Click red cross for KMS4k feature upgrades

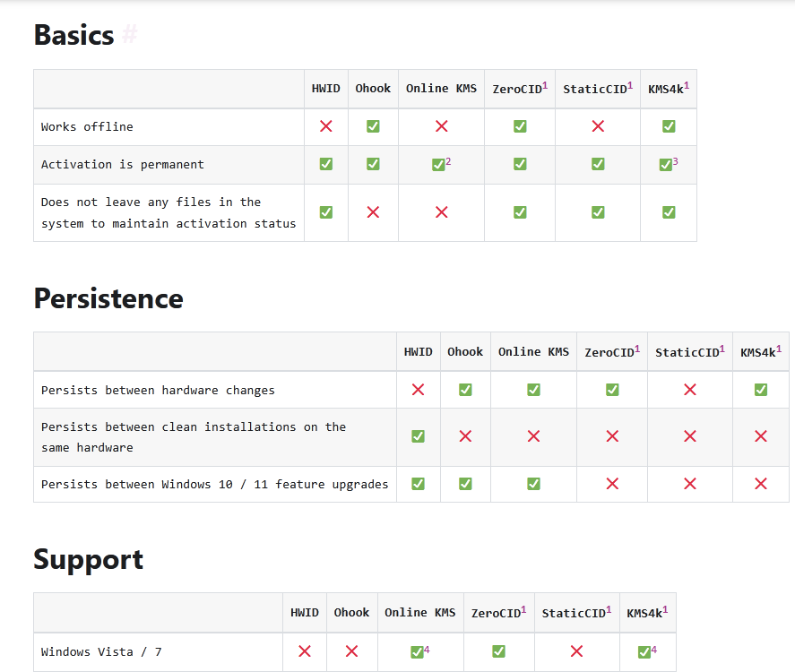[761, 484]
